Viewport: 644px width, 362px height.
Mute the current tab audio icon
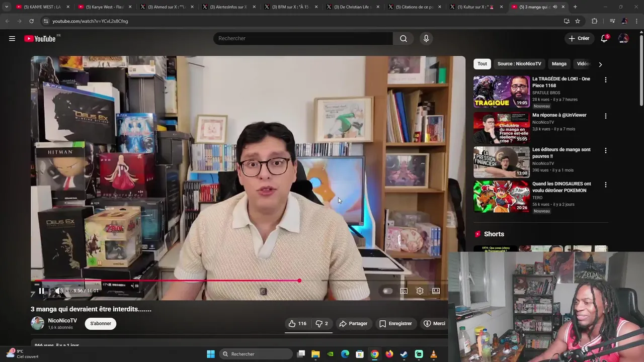coord(555,7)
